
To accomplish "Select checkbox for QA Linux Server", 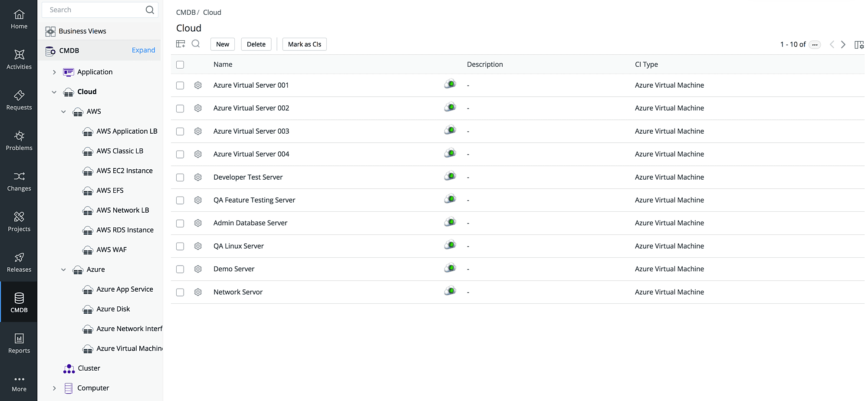I will pos(180,247).
